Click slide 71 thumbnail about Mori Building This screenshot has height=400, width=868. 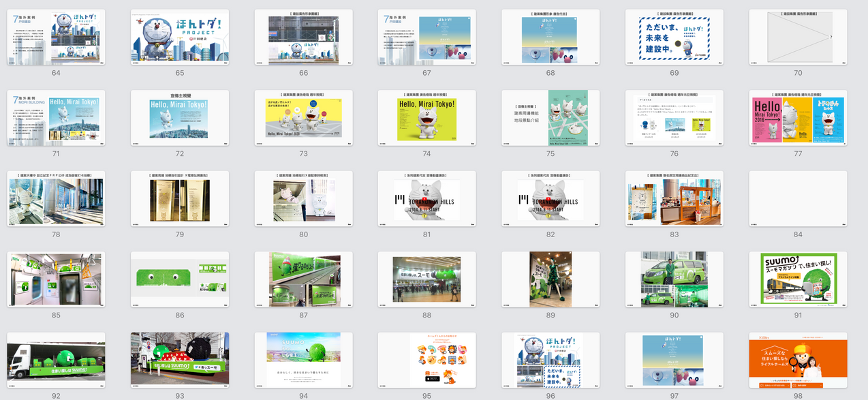[56, 118]
